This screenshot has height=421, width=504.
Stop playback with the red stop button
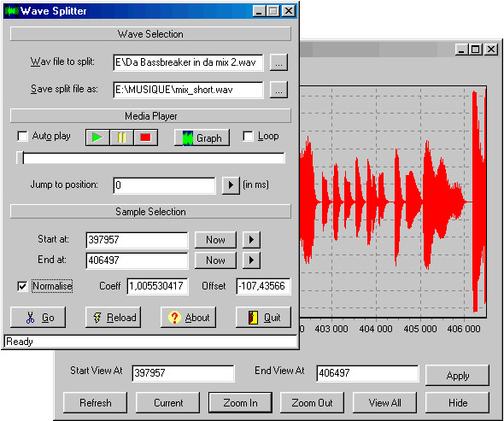click(x=145, y=137)
